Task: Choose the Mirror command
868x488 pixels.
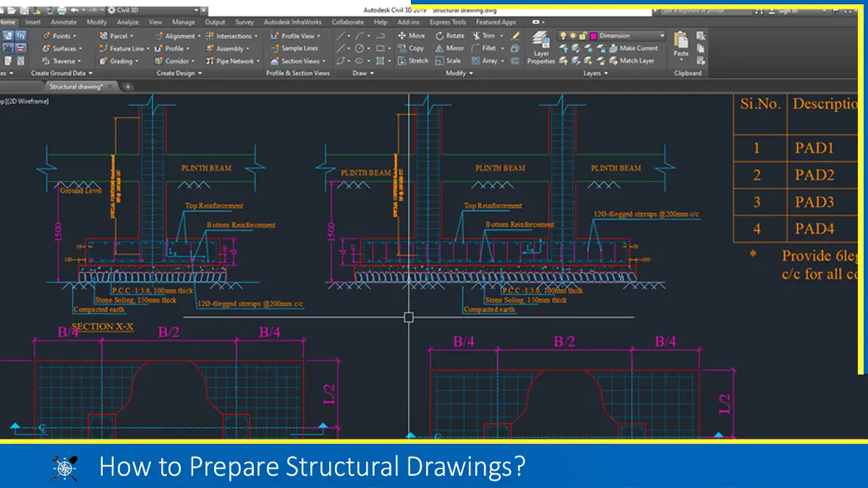Action: tap(450, 48)
